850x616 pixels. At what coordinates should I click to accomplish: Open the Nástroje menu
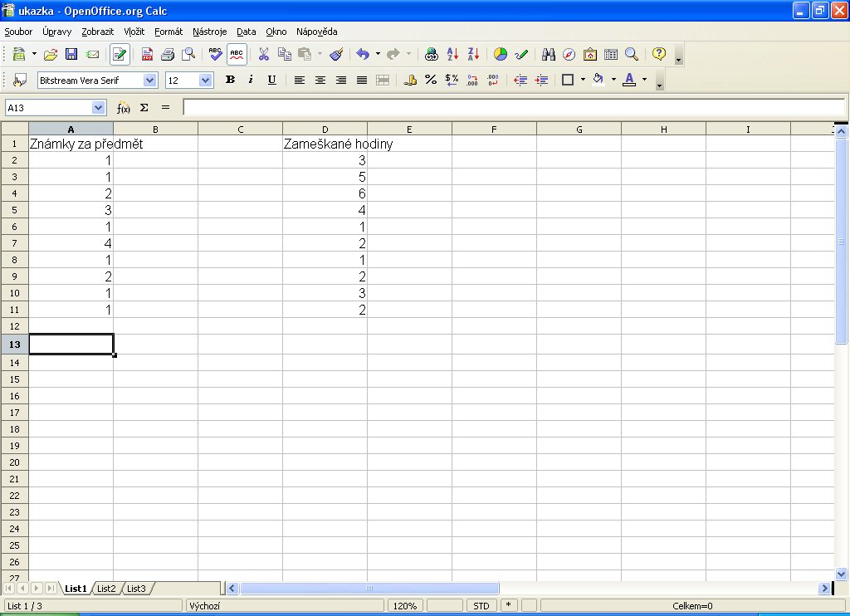pyautogui.click(x=210, y=32)
